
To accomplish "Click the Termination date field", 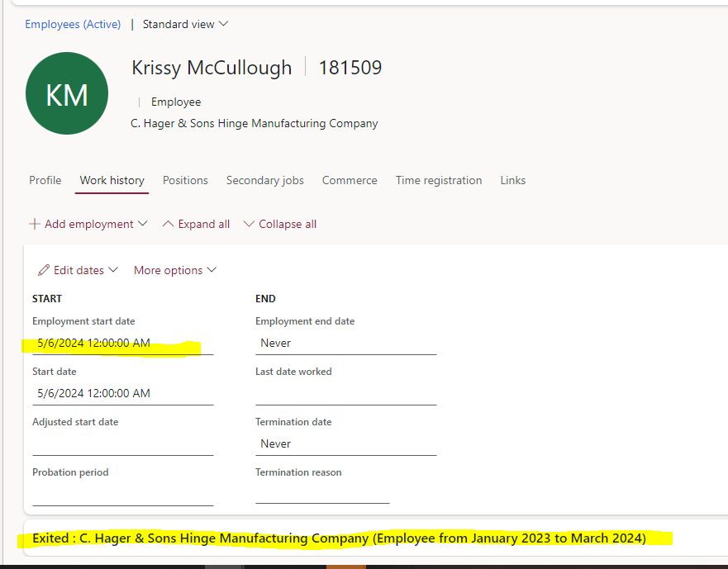I will [346, 444].
